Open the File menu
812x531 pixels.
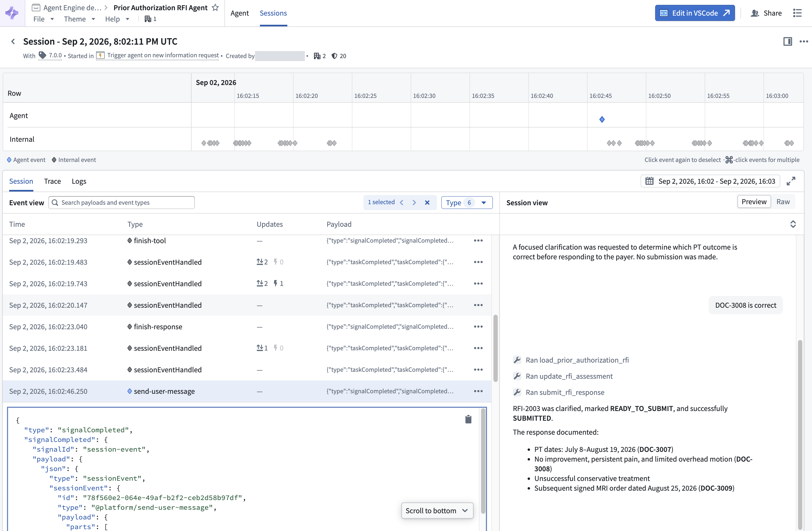pos(44,19)
